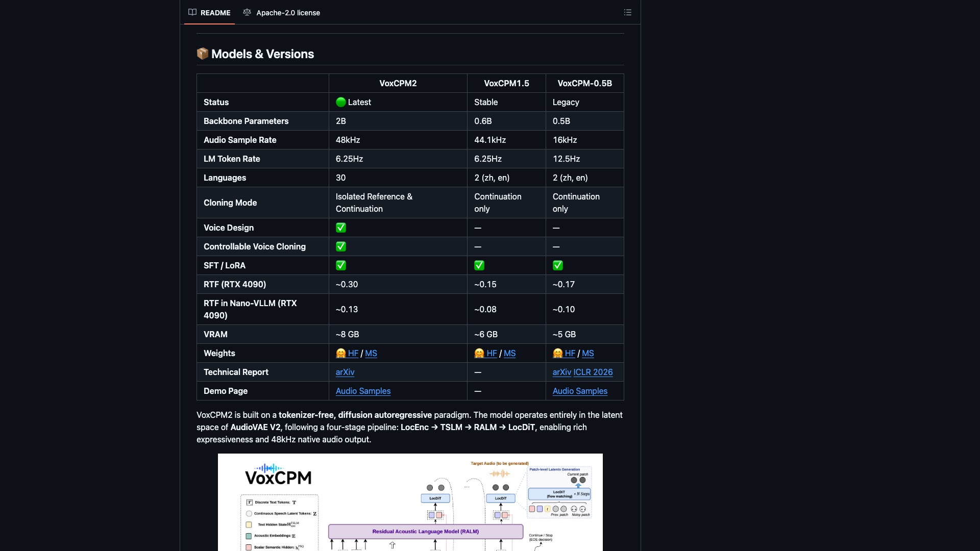
Task: Open VoxCPM-0.5B MS weights link
Action: [588, 353]
